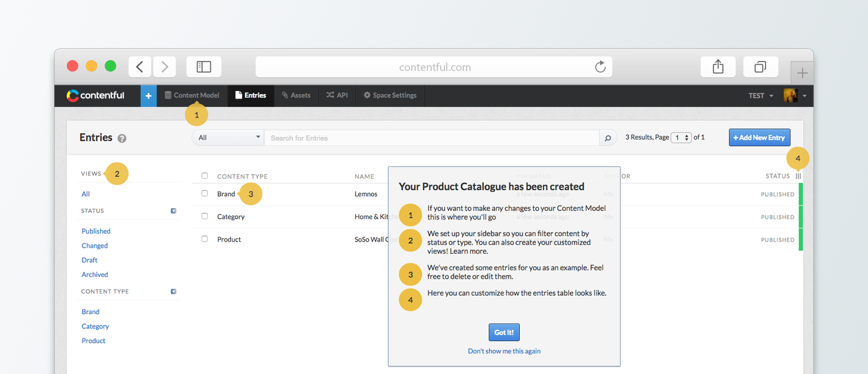Open the Safari share menu

pyautogui.click(x=718, y=66)
